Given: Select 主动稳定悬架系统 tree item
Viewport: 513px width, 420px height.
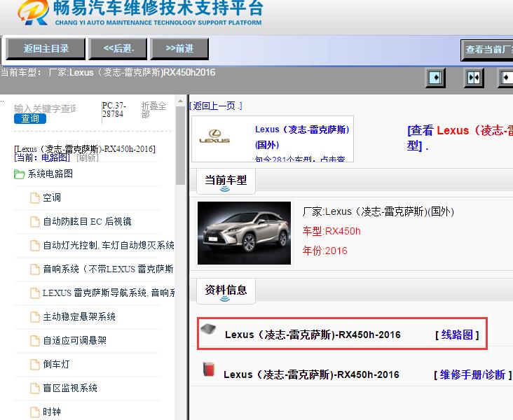Looking at the screenshot, I should tap(79, 316).
